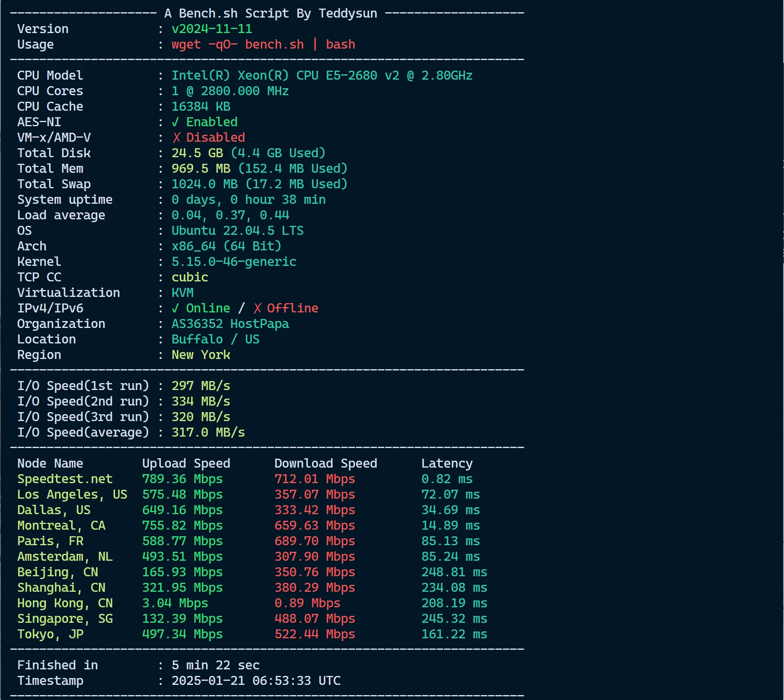Screen dimensions: 784x700
Task: Click the timestamp 2025-01-21 06:53:33 UTC
Action: [256, 681]
